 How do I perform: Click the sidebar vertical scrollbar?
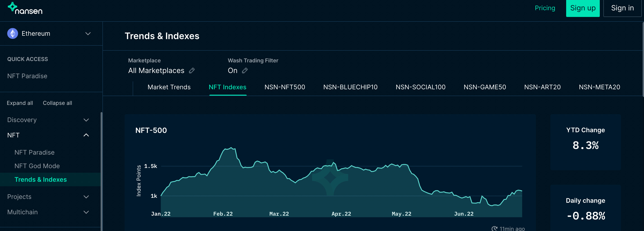pos(102,172)
